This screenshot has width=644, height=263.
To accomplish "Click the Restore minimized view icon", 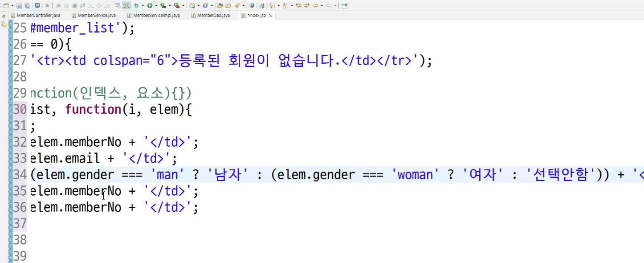I will point(4,16).
